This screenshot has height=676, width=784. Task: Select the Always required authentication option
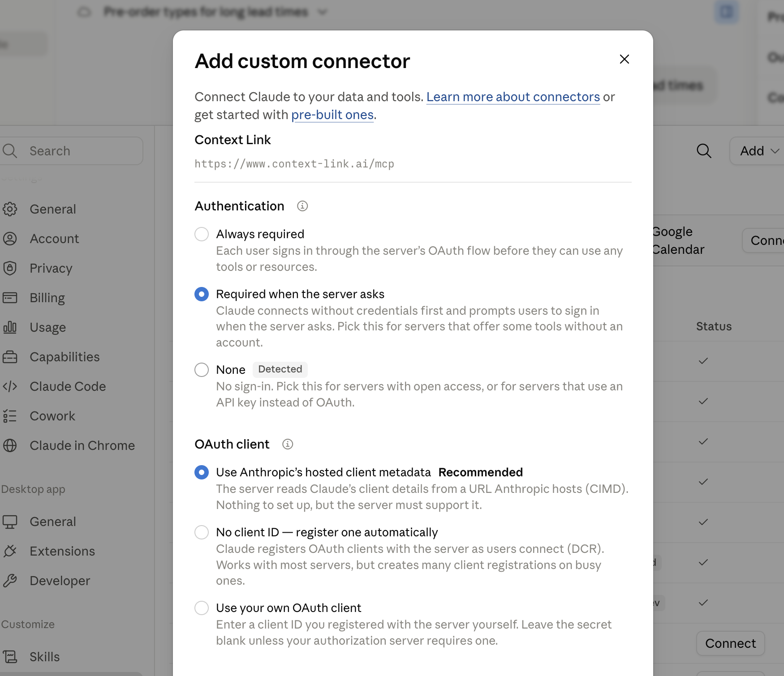(x=202, y=234)
